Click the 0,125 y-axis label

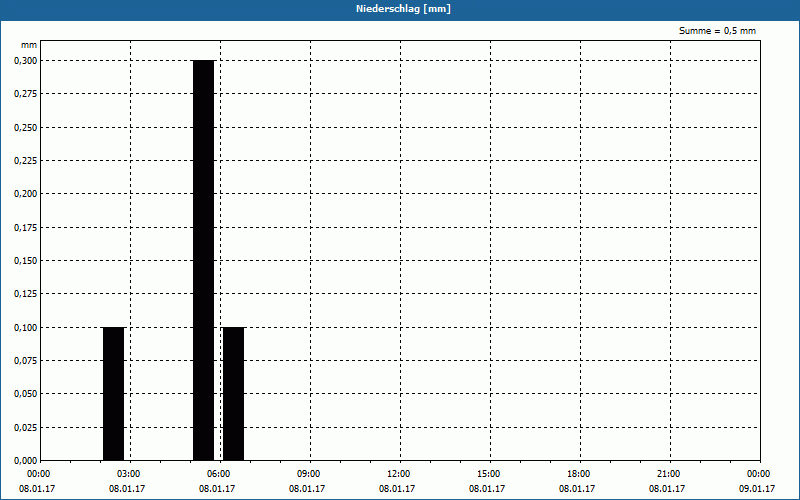click(x=26, y=294)
